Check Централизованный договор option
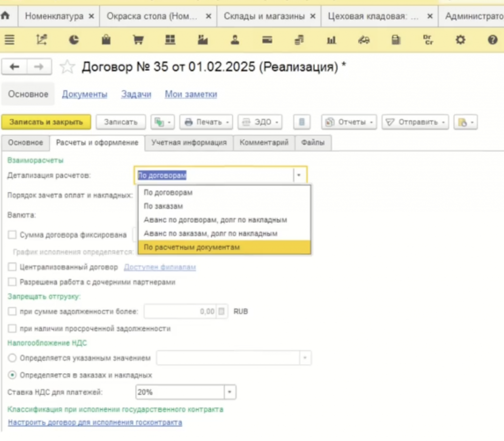 pos(12,267)
